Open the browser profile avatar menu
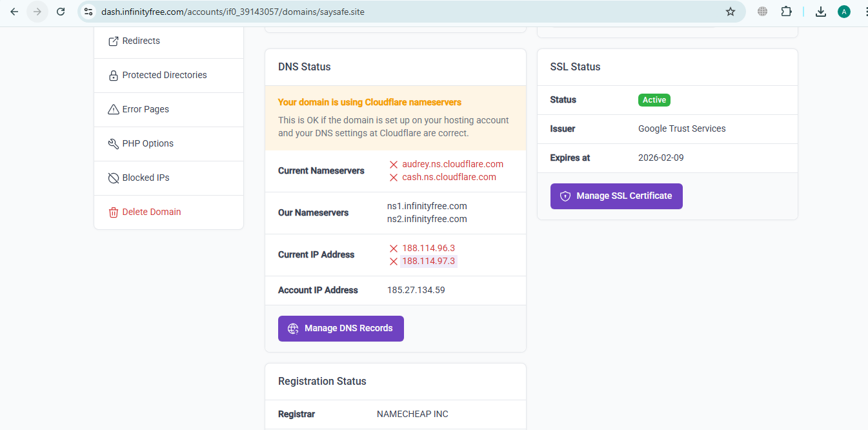 (x=843, y=12)
